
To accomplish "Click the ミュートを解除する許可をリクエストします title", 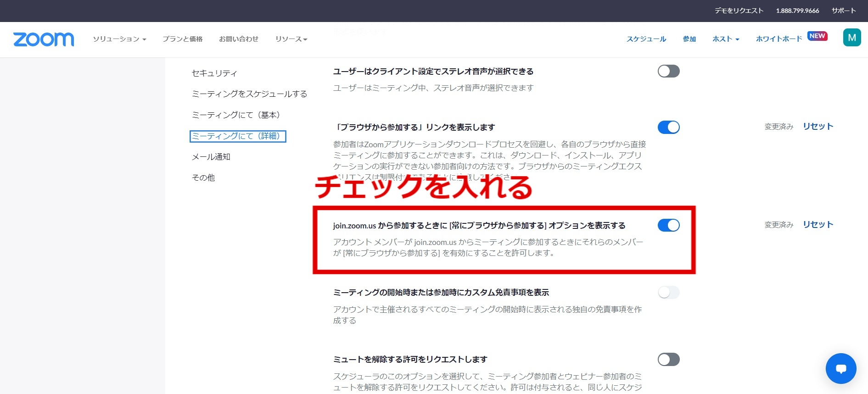I will point(410,360).
